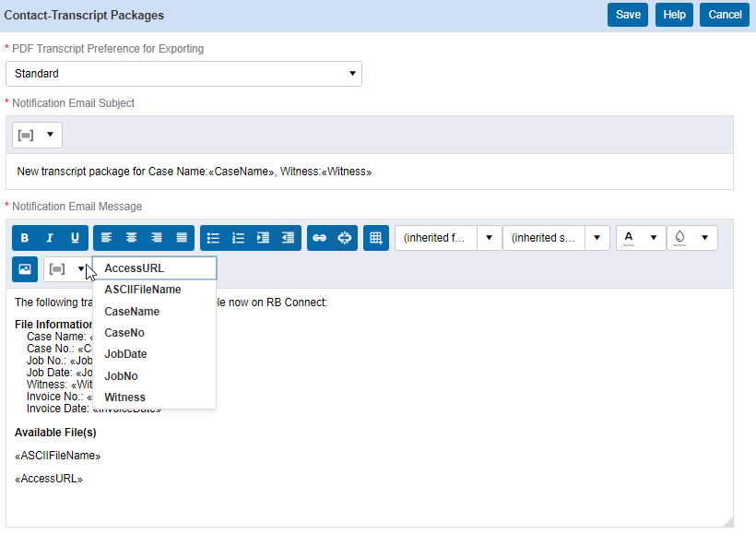Click the Cancel button

[725, 15]
